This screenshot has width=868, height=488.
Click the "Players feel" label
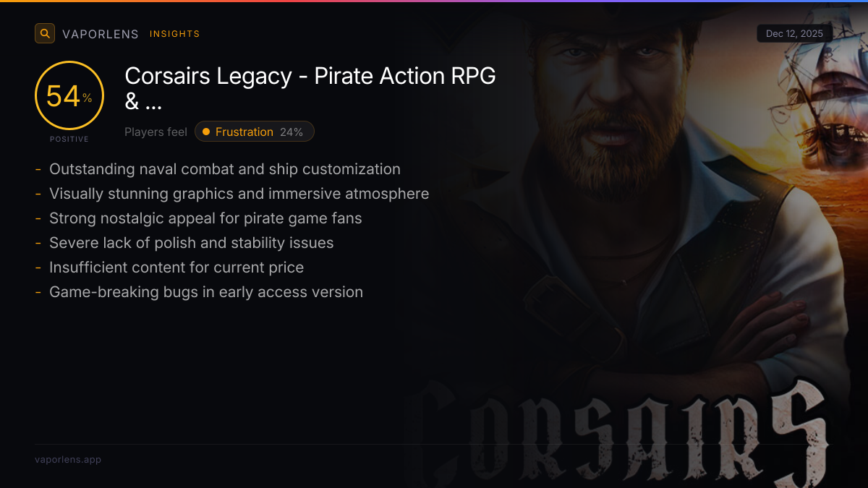click(x=156, y=132)
